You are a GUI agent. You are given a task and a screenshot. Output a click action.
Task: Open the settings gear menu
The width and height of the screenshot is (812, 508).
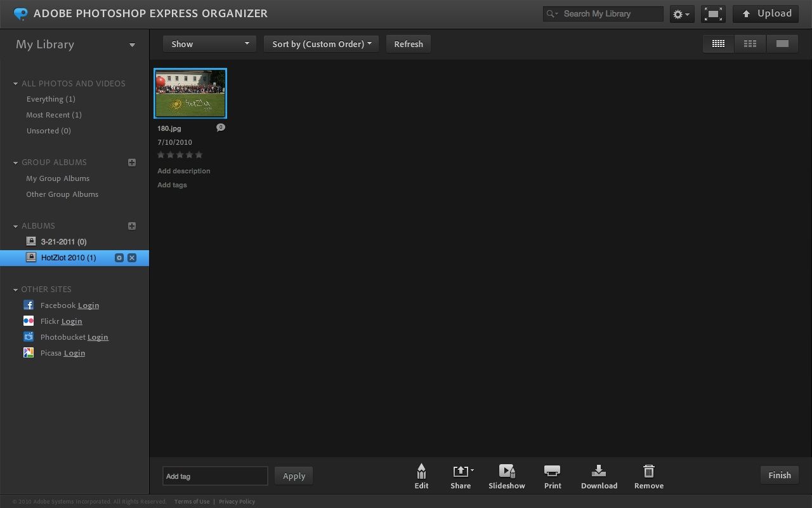pyautogui.click(x=682, y=14)
